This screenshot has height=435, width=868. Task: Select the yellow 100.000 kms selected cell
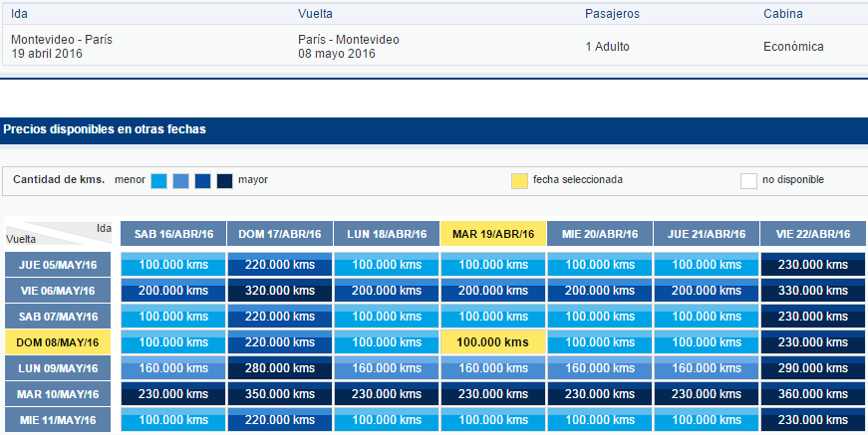click(x=493, y=342)
